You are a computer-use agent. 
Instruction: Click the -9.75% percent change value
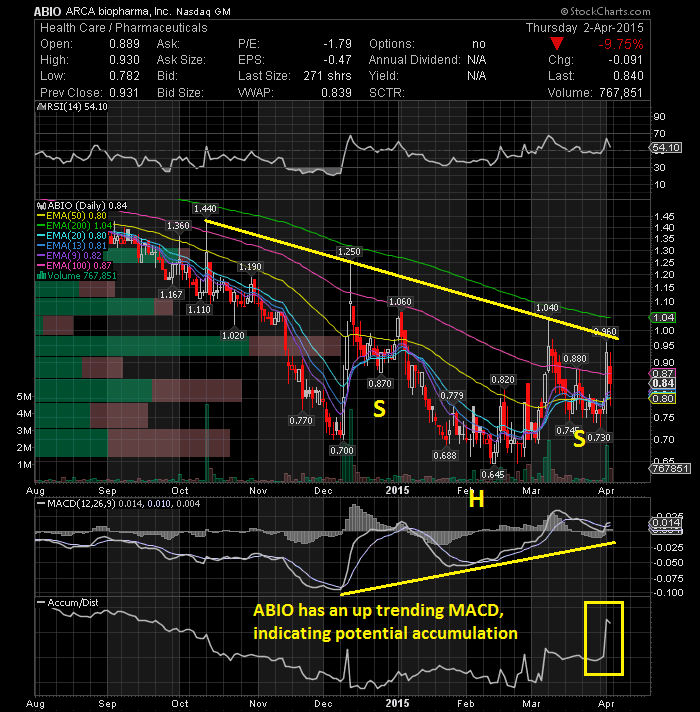coord(621,44)
